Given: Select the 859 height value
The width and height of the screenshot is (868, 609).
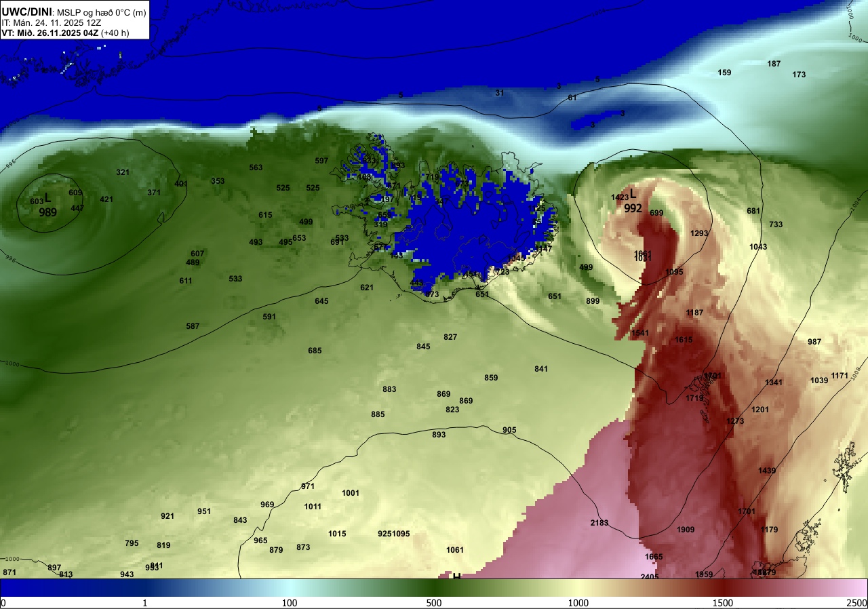Looking at the screenshot, I should click(491, 378).
